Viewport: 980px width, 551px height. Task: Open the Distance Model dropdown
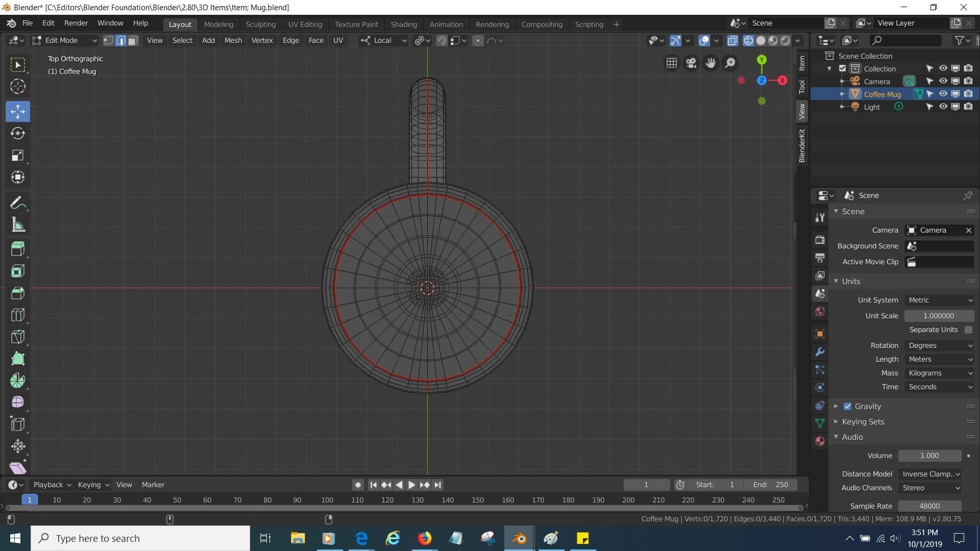point(930,474)
